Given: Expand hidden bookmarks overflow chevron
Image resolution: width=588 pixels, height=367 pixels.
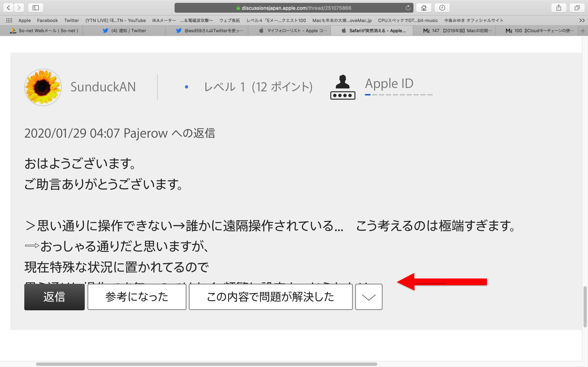Looking at the screenshot, I should 582,20.
